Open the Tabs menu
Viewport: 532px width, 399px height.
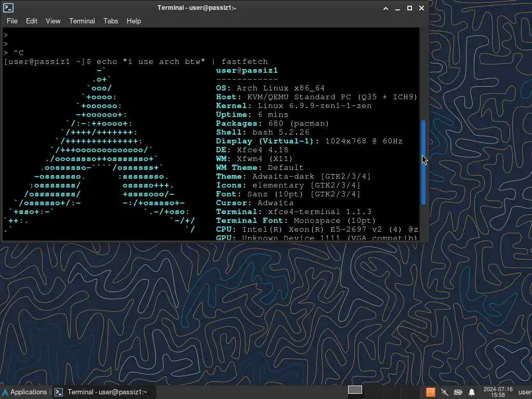[x=111, y=21]
